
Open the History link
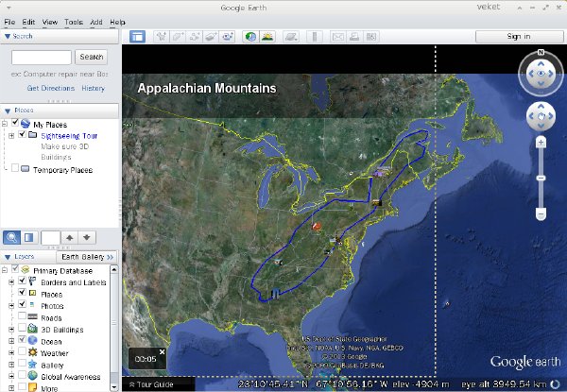[93, 88]
